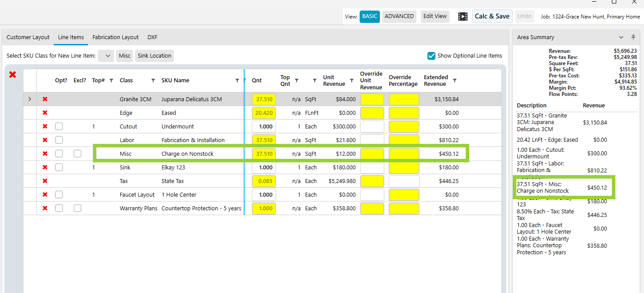The width and height of the screenshot is (644, 293).
Task: Filter the Extended Revenue column
Action: [x=455, y=81]
